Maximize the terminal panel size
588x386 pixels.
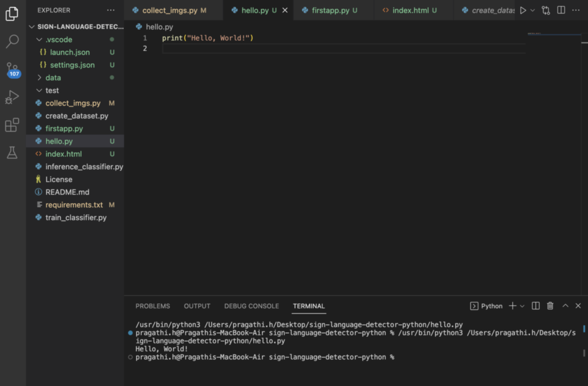[x=565, y=306]
